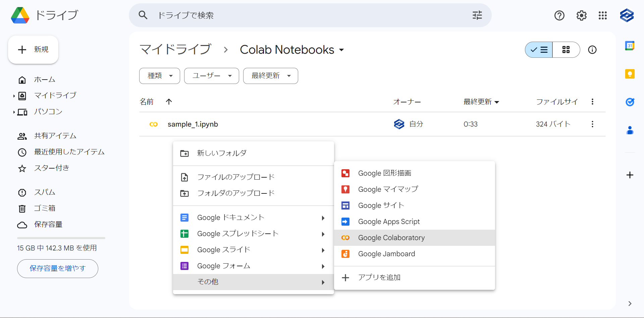Open Google Colaboratory from the submenu

(x=391, y=238)
